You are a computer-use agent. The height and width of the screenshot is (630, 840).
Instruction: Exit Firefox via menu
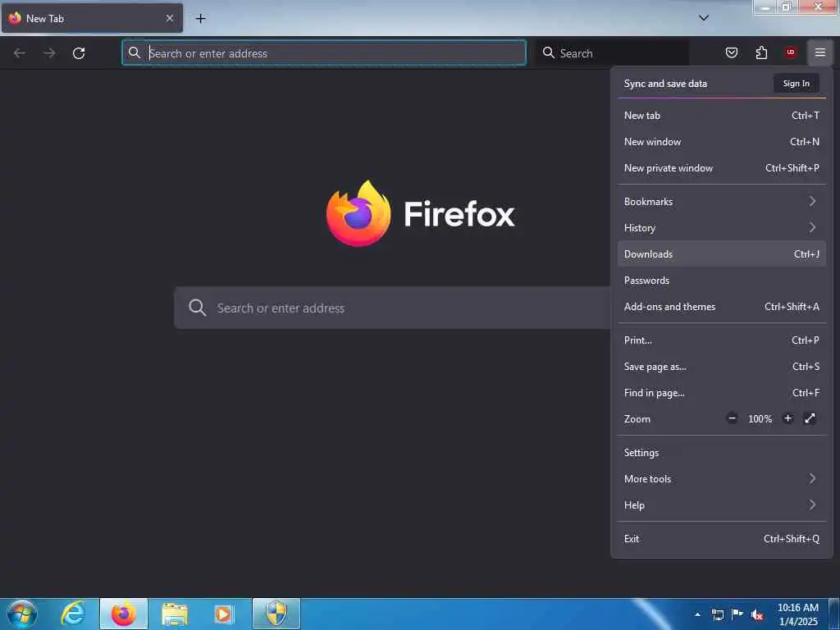click(722, 539)
